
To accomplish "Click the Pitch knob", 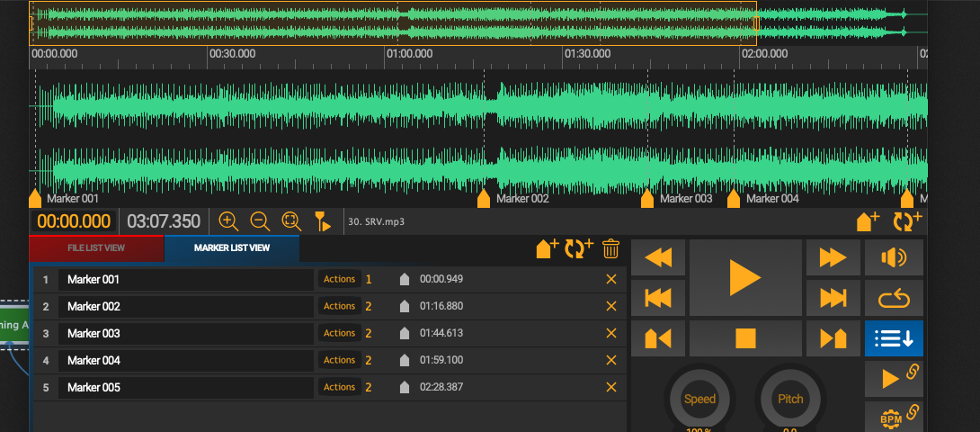I will click(790, 400).
